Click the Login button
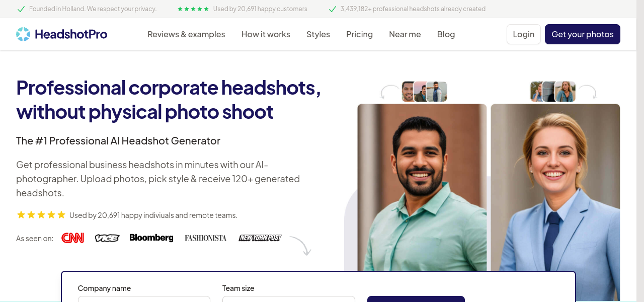 523,34
